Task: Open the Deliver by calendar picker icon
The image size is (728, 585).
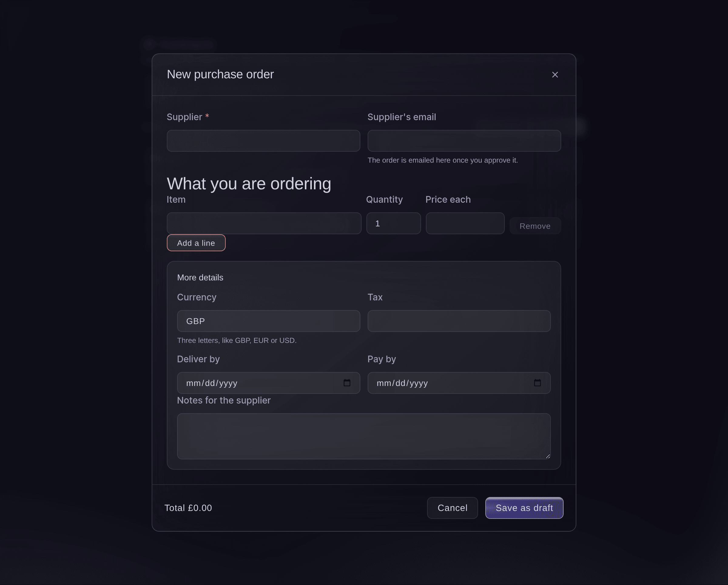Action: pos(347,383)
